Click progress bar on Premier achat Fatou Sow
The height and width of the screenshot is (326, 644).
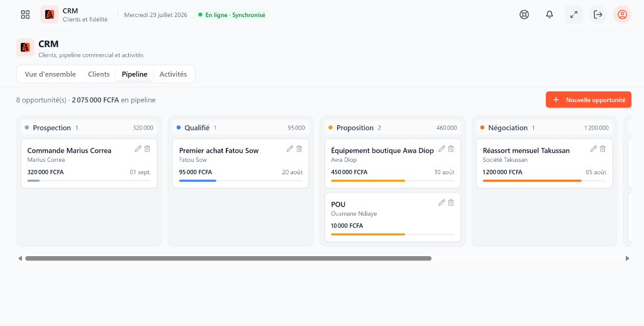click(x=241, y=181)
